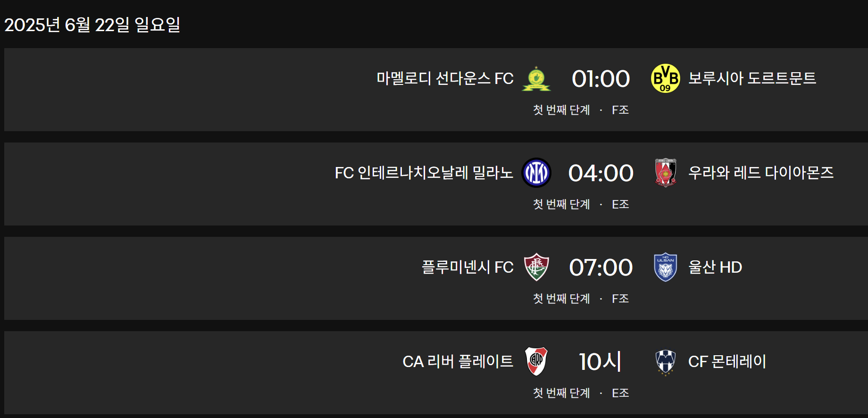Click the F조 group label under Fluminense match
This screenshot has height=418, width=868.
[x=619, y=299]
